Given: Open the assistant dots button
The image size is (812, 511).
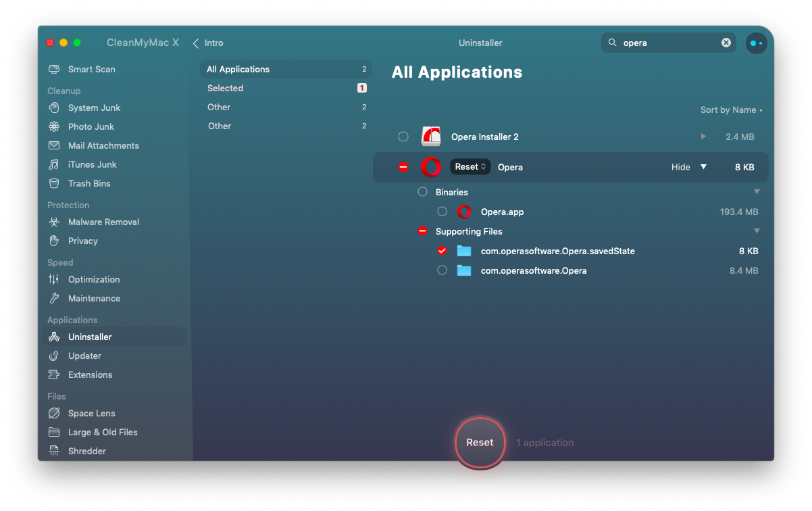Looking at the screenshot, I should click(x=757, y=43).
